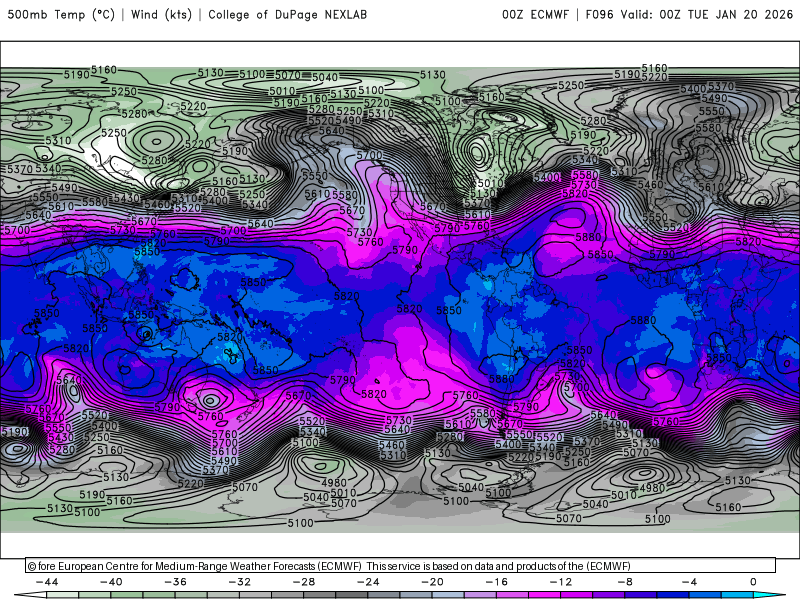The width and height of the screenshot is (800, 600).
Task: Click the "500mb Temp (°C)" title text
Action: tap(61, 15)
